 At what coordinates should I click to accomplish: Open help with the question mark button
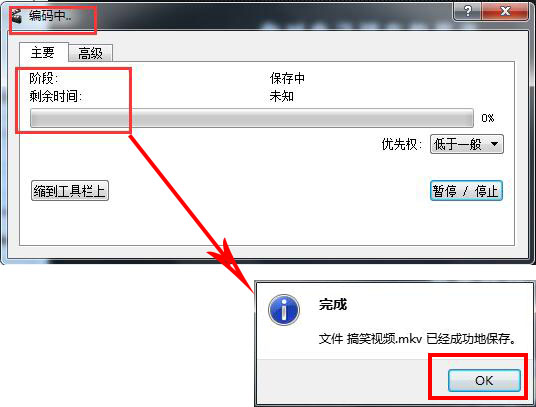467,12
